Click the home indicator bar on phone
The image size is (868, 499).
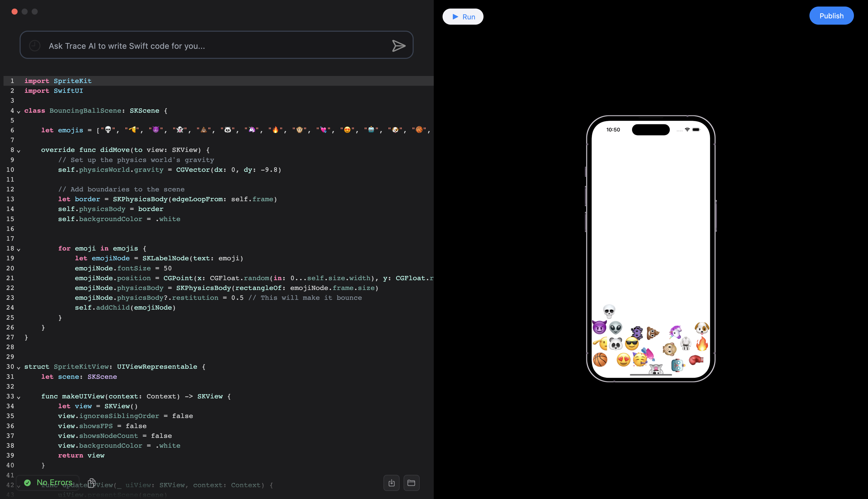(x=651, y=375)
